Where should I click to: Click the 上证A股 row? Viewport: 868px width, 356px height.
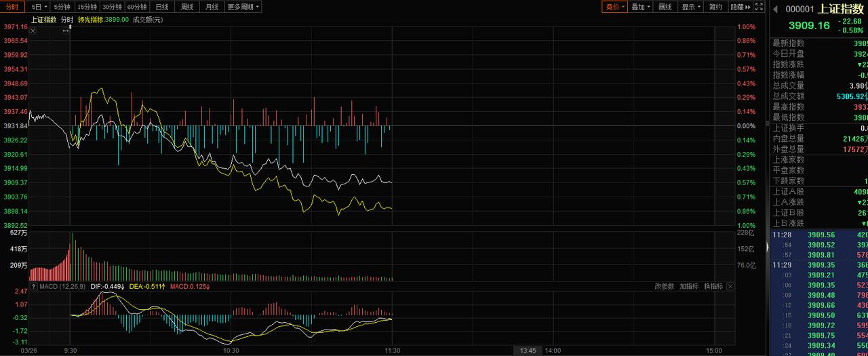[x=818, y=191]
